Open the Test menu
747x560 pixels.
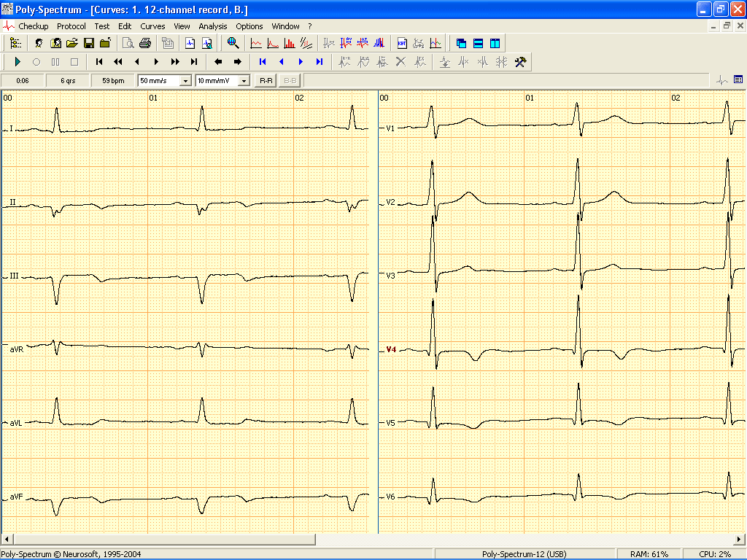102,26
